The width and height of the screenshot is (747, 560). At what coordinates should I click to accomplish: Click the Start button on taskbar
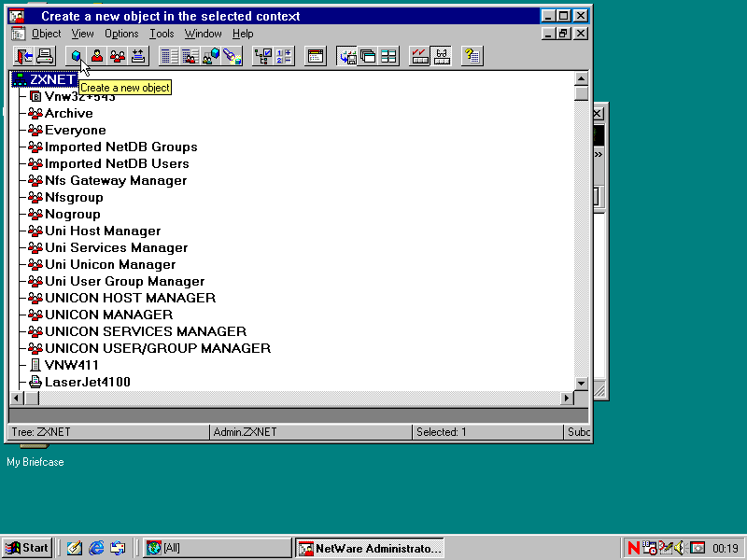point(27,548)
